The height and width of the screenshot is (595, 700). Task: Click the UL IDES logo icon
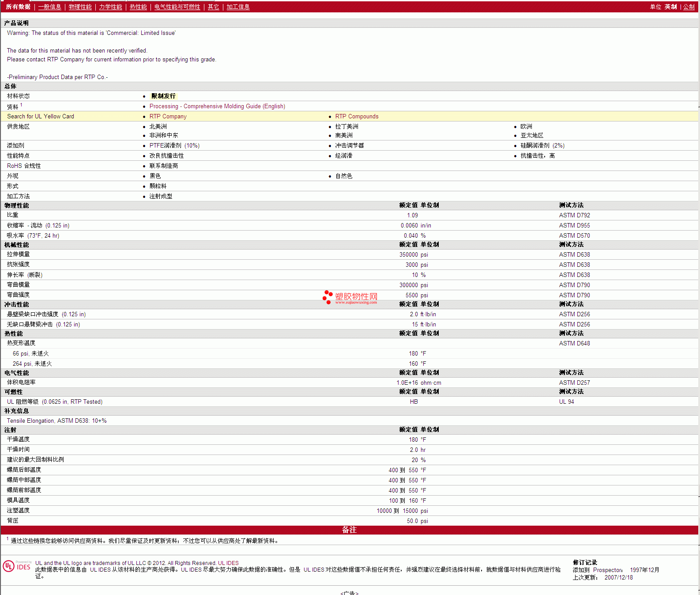tap(17, 566)
